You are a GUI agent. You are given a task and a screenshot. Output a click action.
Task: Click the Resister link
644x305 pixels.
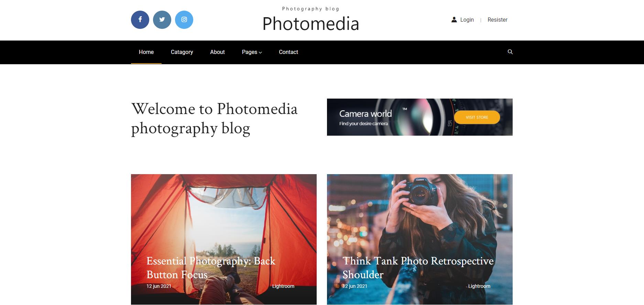pyautogui.click(x=498, y=20)
